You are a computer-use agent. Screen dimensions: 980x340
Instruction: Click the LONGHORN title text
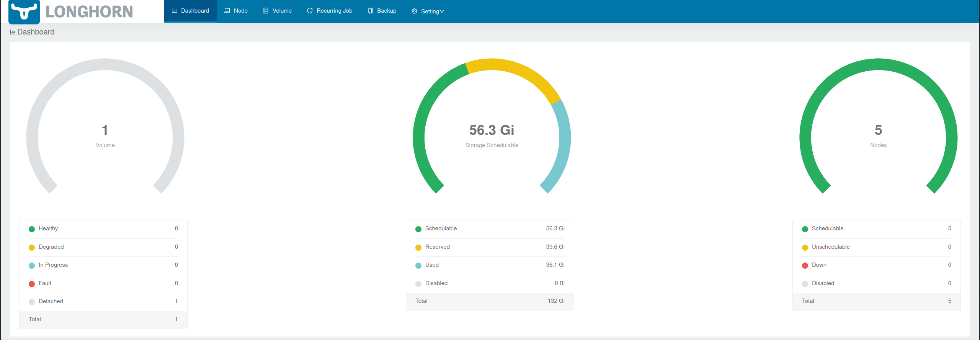pos(89,12)
